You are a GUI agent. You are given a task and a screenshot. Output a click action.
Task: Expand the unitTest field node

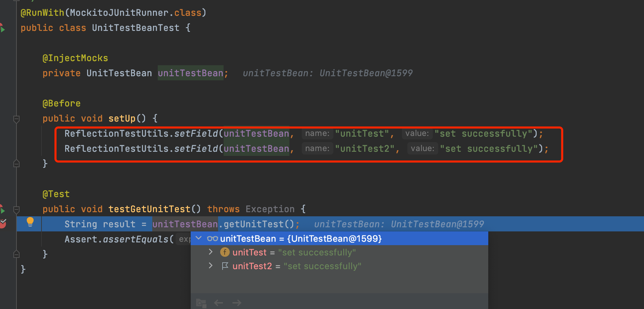click(211, 252)
